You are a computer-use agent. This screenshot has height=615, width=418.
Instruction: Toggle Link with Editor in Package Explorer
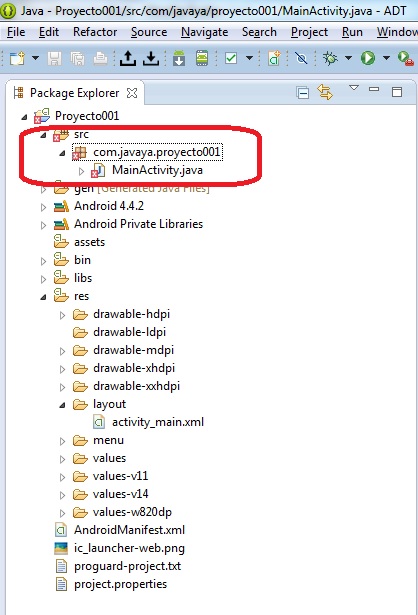pyautogui.click(x=325, y=93)
